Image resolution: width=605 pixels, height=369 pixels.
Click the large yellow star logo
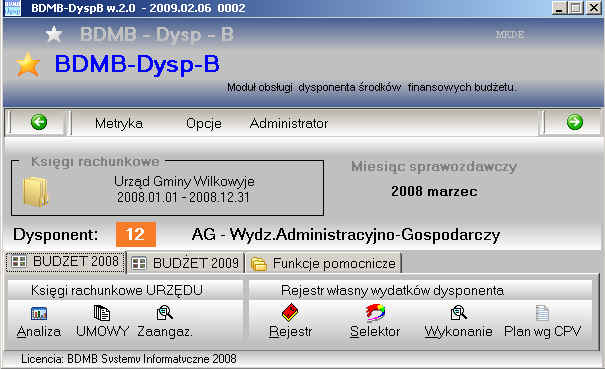28,65
